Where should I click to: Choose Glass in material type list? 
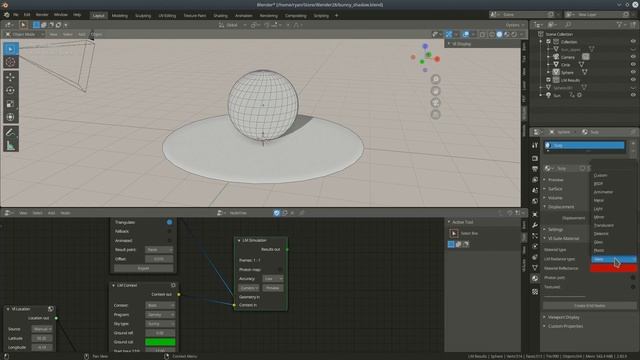point(598,242)
